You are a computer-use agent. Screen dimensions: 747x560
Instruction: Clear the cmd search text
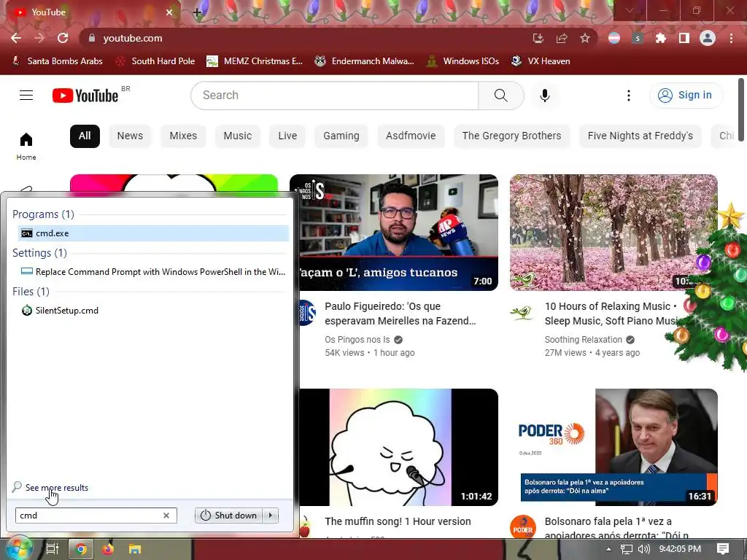click(x=166, y=516)
